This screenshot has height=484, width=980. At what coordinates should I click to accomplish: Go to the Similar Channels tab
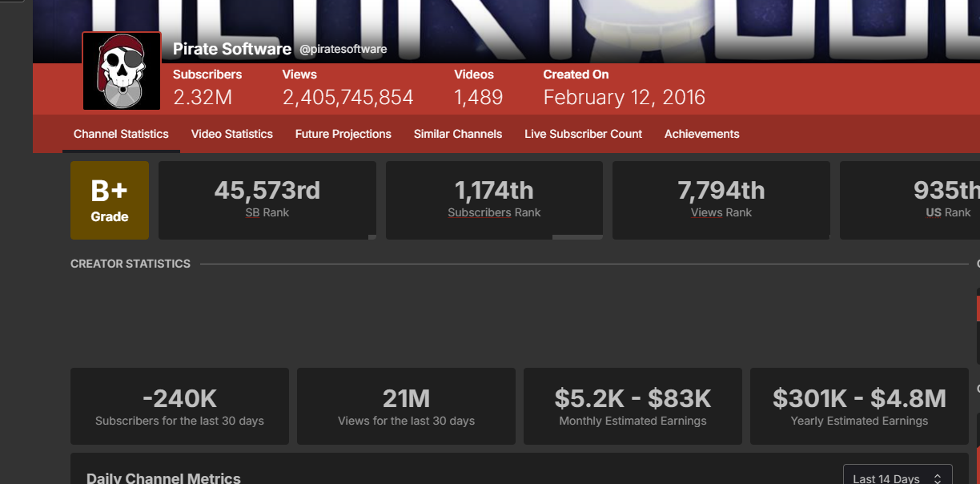[458, 134]
